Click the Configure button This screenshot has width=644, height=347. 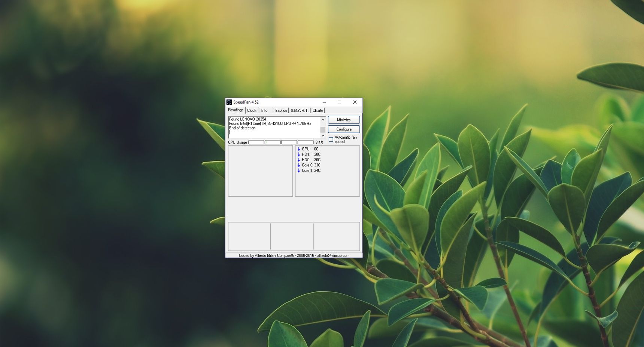(x=344, y=129)
